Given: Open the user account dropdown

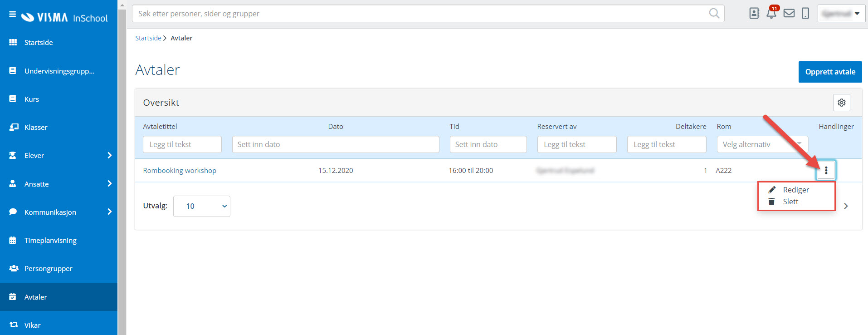Looking at the screenshot, I should click(841, 14).
